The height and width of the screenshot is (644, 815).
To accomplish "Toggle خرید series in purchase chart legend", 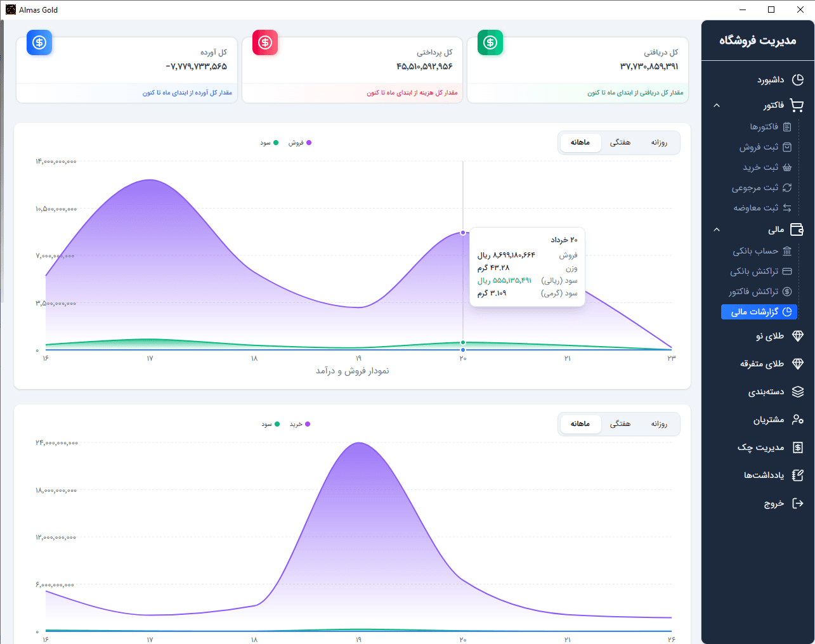I will click(300, 424).
